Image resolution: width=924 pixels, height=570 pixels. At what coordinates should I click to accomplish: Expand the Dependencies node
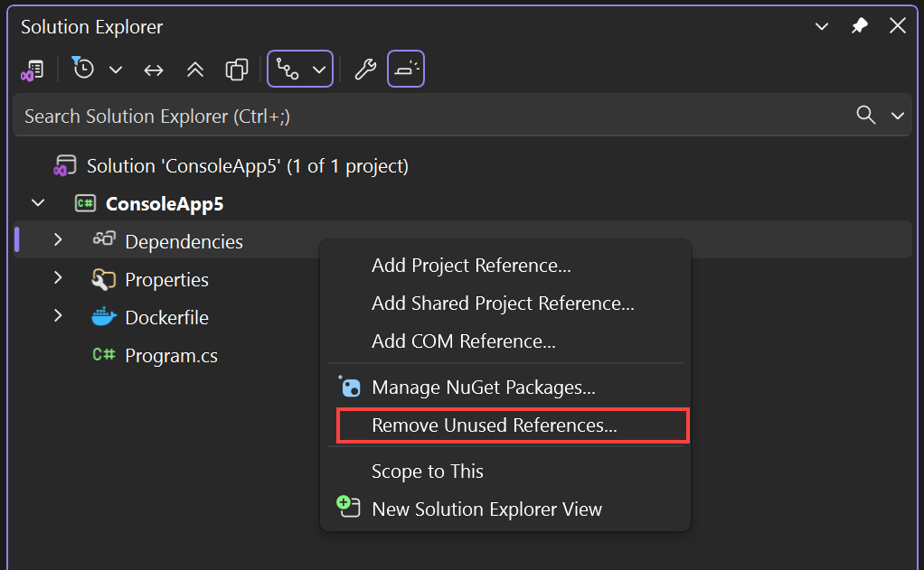[58, 239]
